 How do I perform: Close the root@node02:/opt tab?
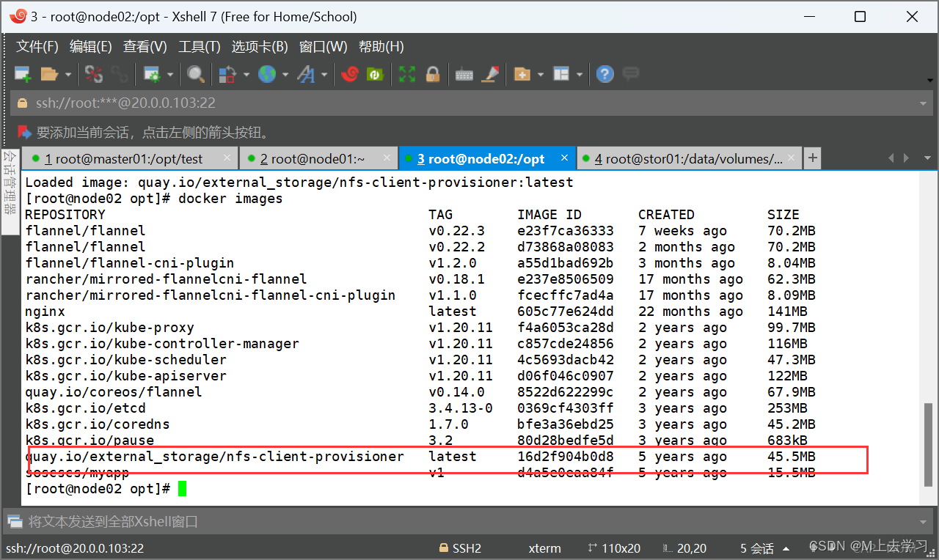pos(564,158)
